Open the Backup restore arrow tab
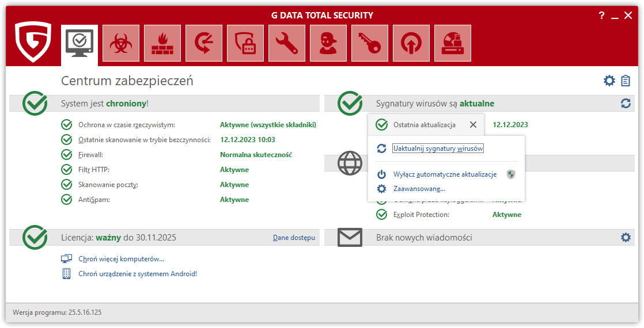 (x=204, y=44)
